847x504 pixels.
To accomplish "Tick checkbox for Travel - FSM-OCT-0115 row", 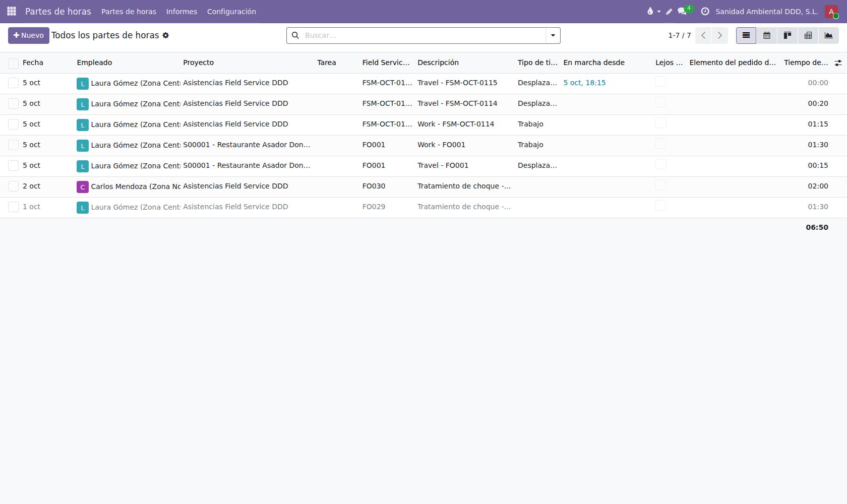I will pyautogui.click(x=14, y=83).
